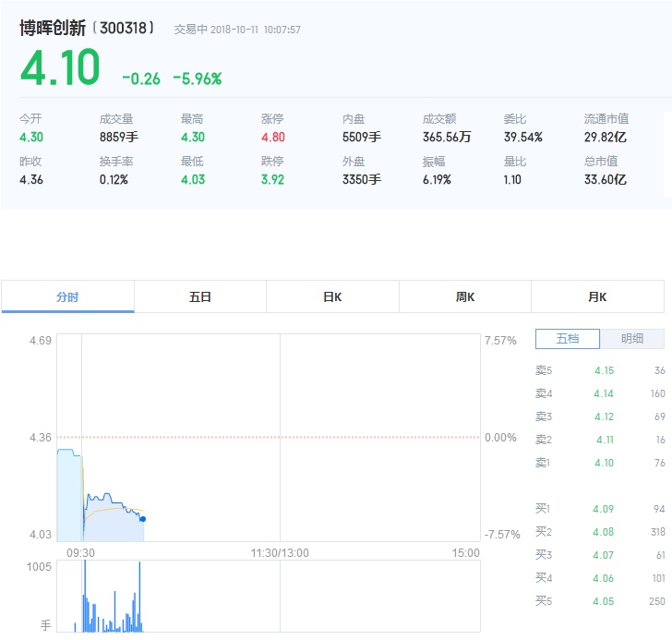The image size is (672, 640).
Task: Click the 总市值 value 33.60亿
Action: click(606, 179)
